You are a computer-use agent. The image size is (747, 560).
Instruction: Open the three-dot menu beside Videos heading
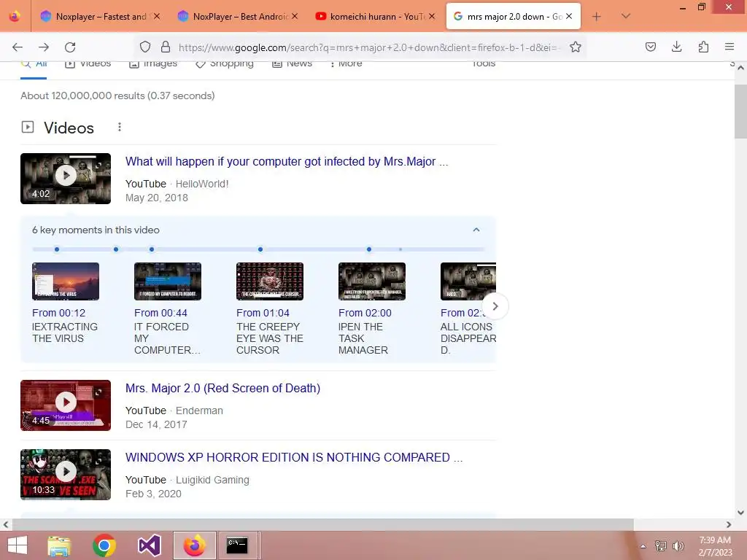(x=120, y=127)
